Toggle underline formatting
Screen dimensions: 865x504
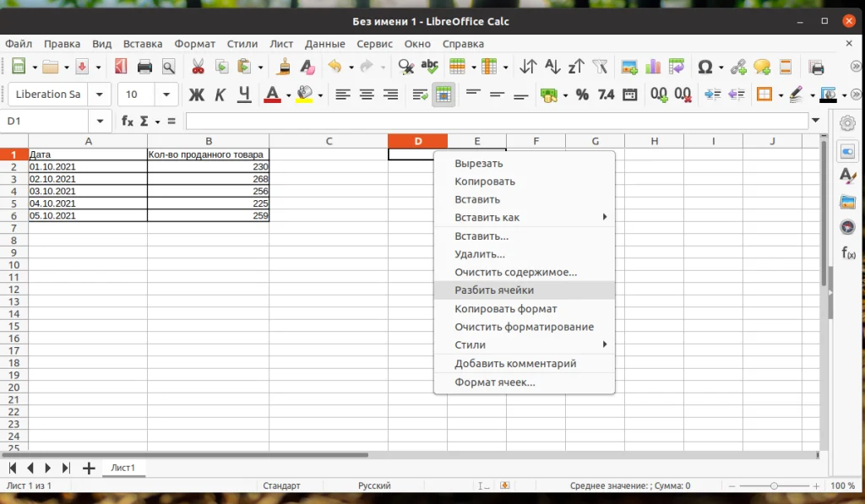click(x=244, y=95)
